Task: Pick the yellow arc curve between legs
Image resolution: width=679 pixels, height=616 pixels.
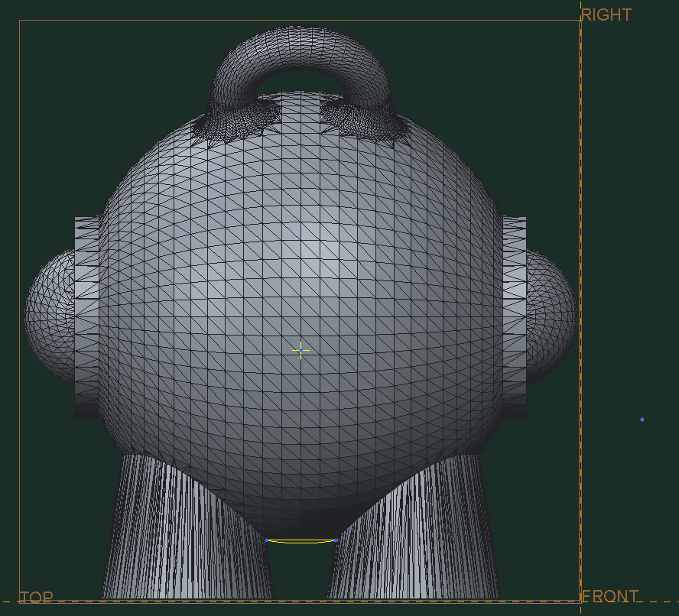Action: [301, 542]
